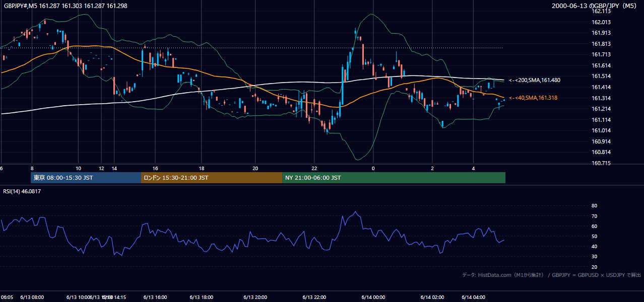Click the 6/13 18:00 bottom time label

click(x=202, y=297)
